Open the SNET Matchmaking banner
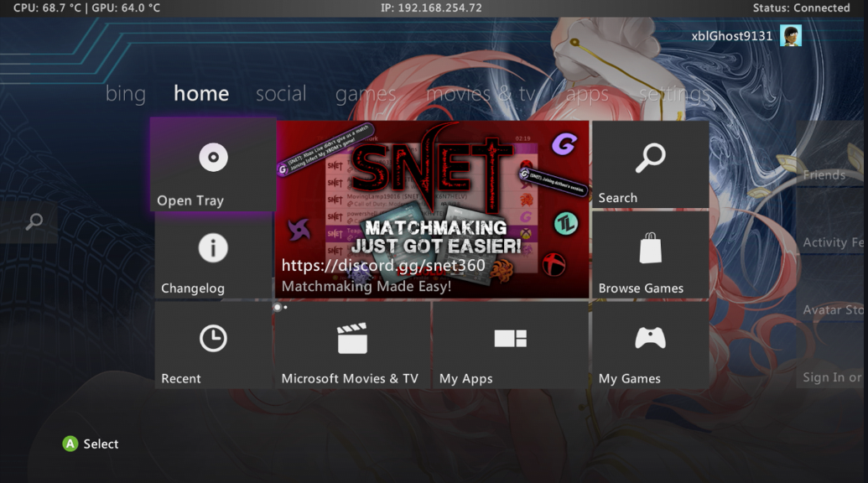This screenshot has width=868, height=483. point(432,210)
